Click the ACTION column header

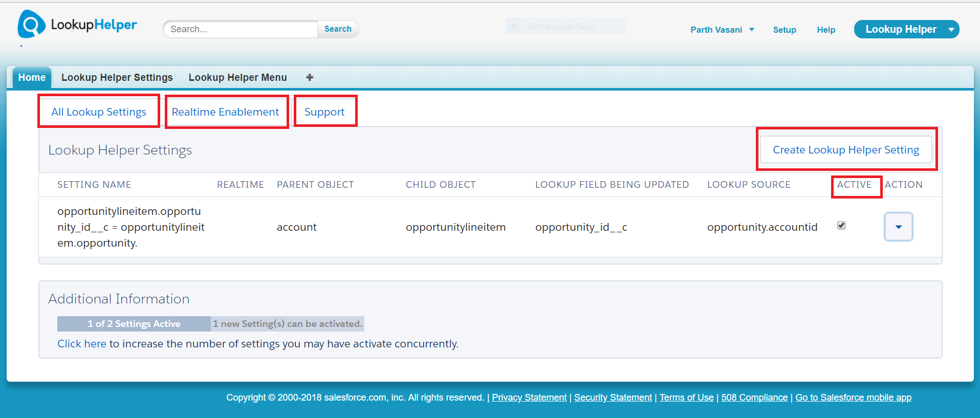[904, 185]
